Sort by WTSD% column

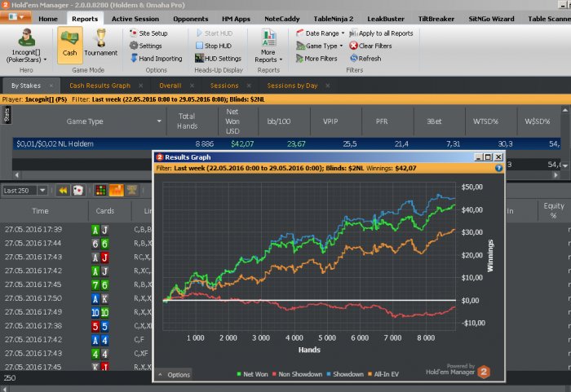pos(491,121)
